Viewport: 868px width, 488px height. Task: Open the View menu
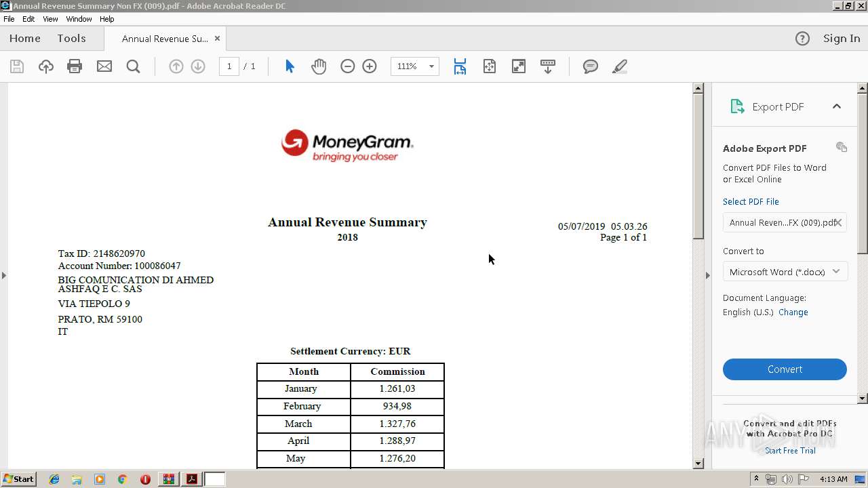50,19
